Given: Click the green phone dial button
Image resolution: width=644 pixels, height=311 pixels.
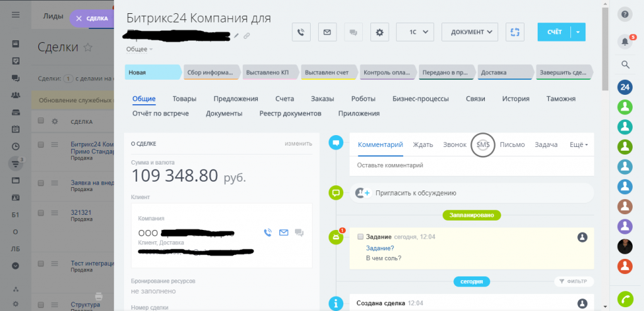Looking at the screenshot, I should pyautogui.click(x=625, y=298).
